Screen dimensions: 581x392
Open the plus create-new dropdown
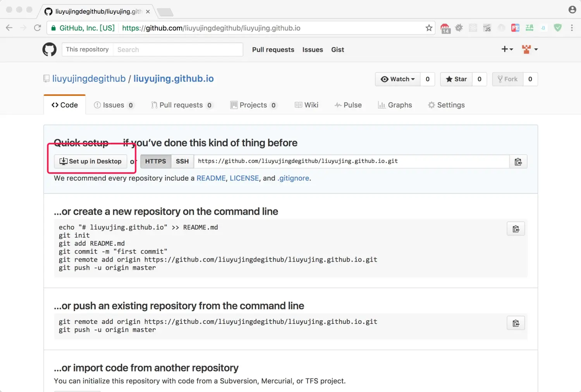point(507,49)
